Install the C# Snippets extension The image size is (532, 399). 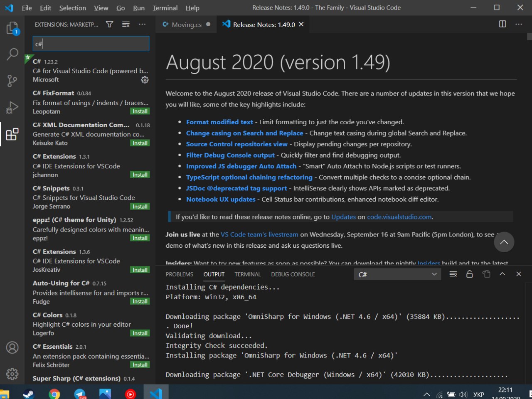pyautogui.click(x=140, y=207)
